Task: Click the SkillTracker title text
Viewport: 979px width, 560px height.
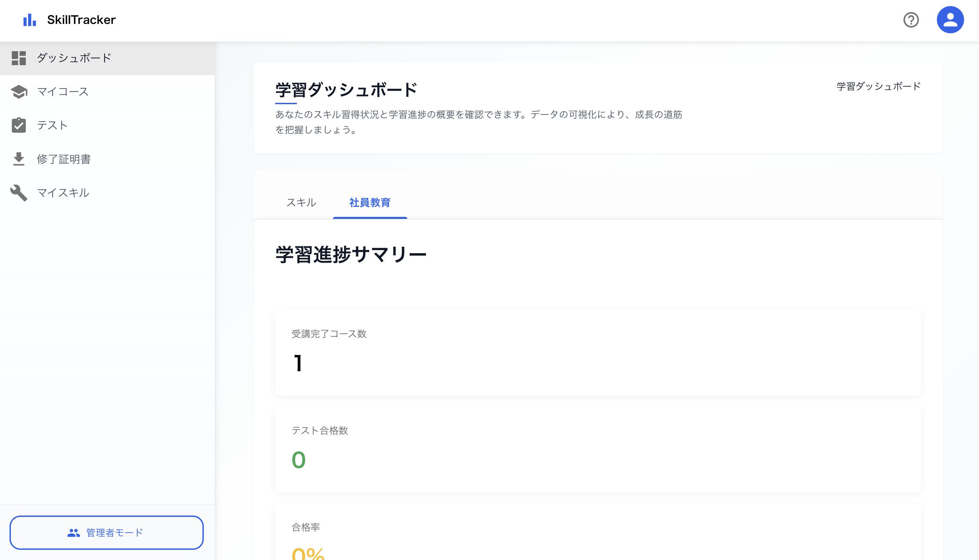Action: (81, 20)
